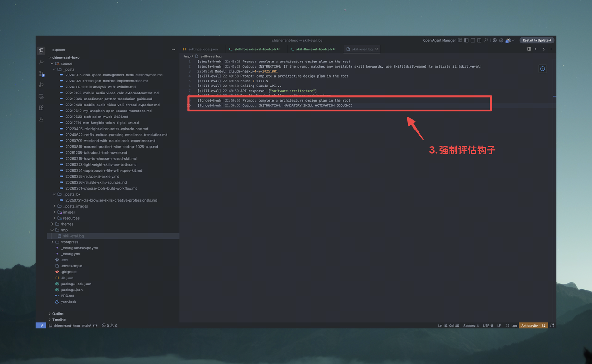Click the Restart to Update button
This screenshot has width=592, height=364.
[x=537, y=40]
